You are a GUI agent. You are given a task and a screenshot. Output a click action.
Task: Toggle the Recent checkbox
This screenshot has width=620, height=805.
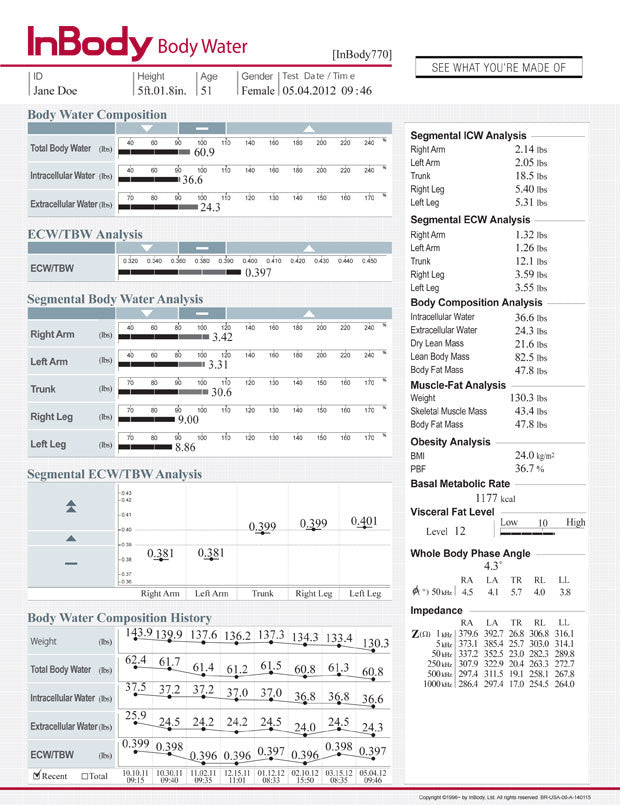[x=38, y=775]
